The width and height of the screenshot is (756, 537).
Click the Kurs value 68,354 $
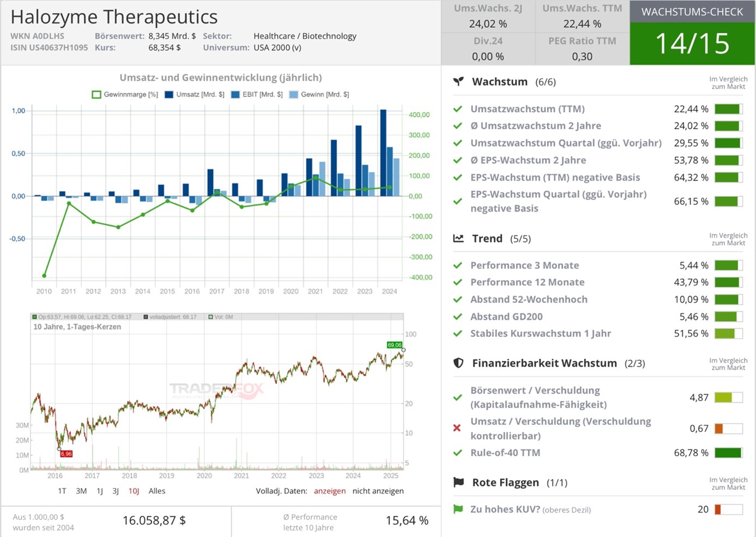point(164,47)
